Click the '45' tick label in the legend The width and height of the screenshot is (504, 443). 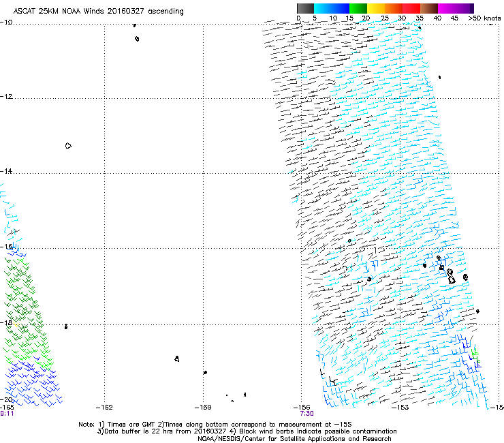pos(454,18)
